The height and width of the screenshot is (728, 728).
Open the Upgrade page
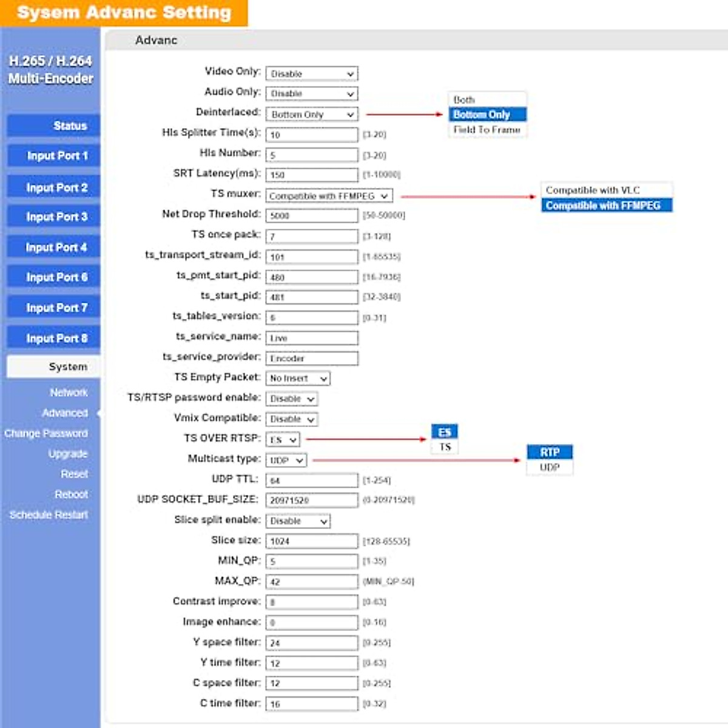(x=68, y=454)
